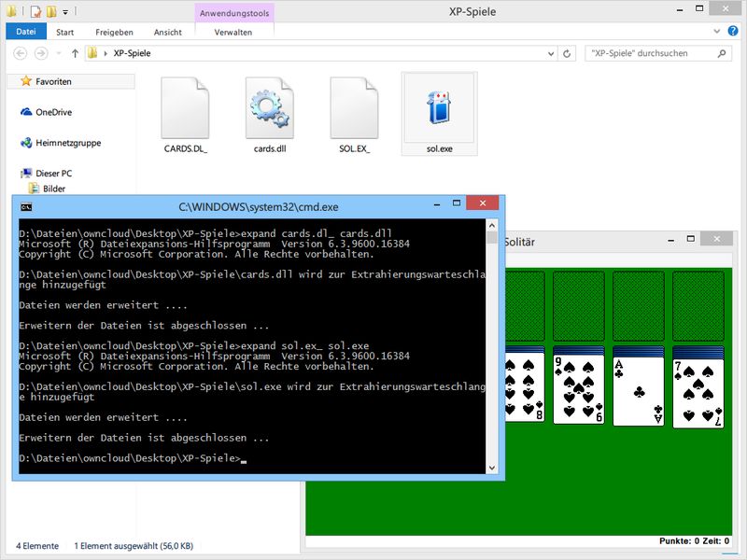Click the 8 of spades card

click(x=525, y=388)
